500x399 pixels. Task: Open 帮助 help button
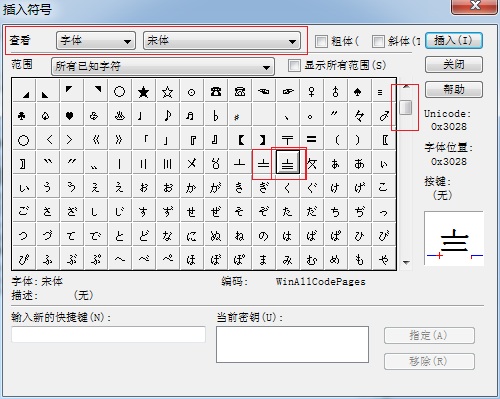point(454,89)
